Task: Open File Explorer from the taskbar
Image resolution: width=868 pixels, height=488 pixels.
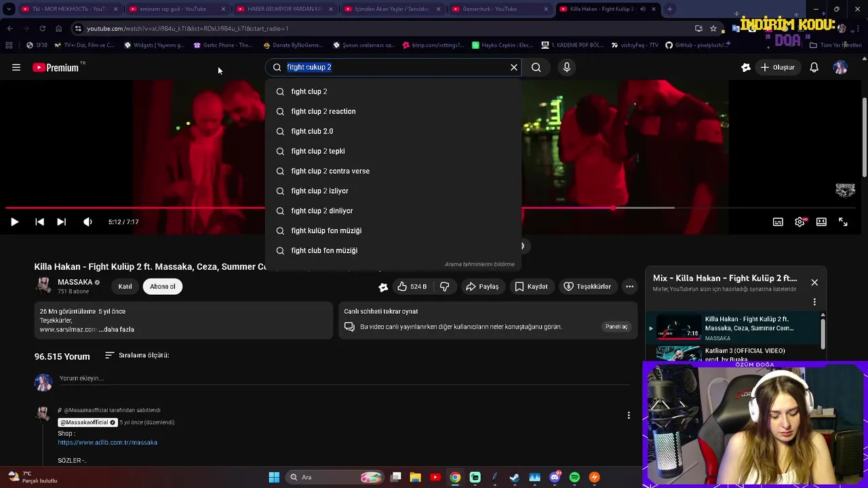Action: [416, 477]
